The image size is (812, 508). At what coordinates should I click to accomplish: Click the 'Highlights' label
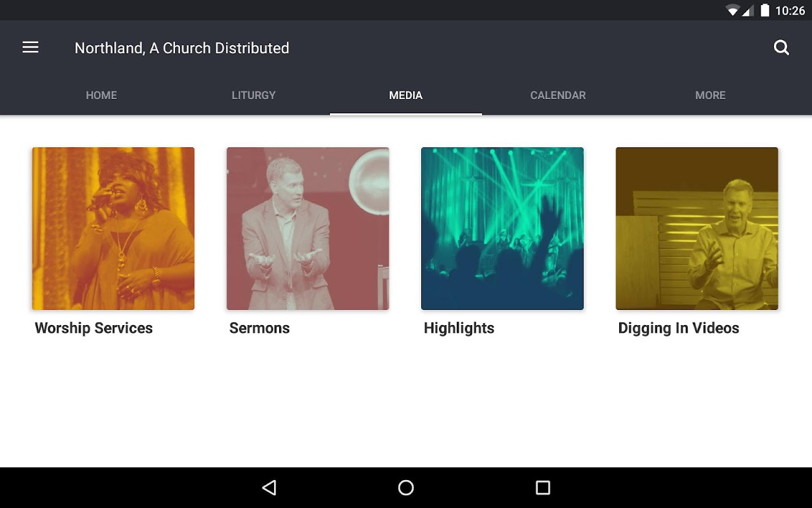459,328
